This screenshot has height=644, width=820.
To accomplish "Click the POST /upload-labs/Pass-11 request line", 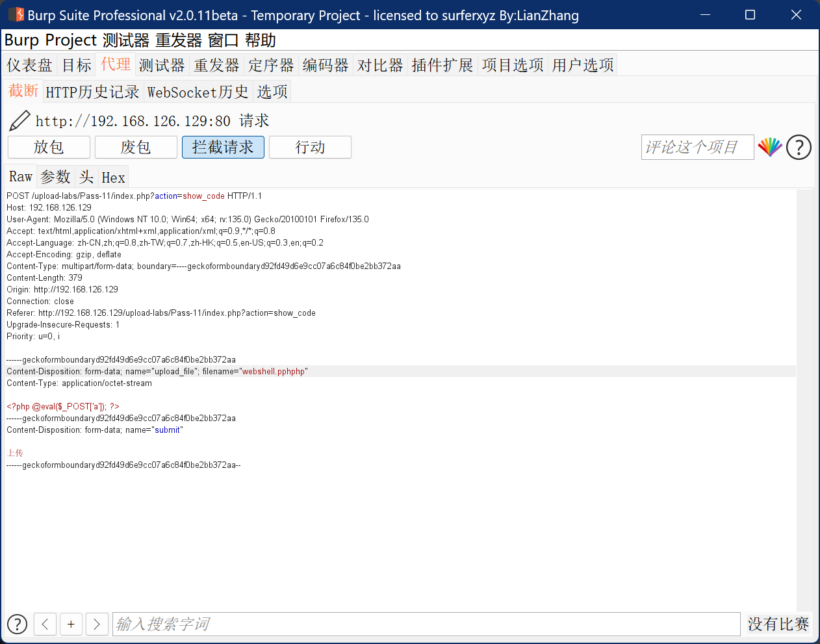I will coord(134,196).
